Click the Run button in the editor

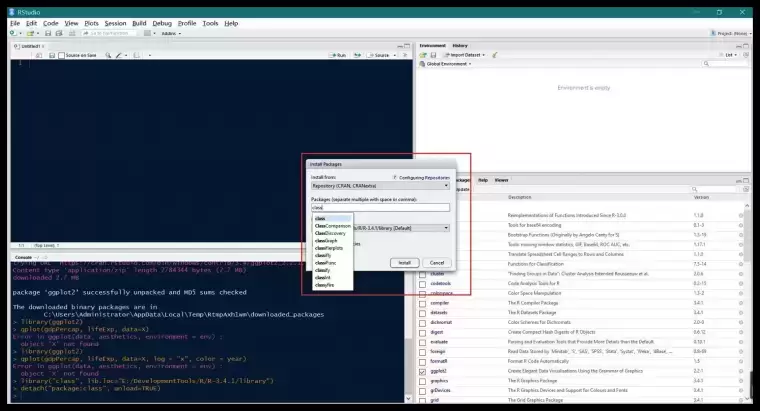[x=338, y=55]
